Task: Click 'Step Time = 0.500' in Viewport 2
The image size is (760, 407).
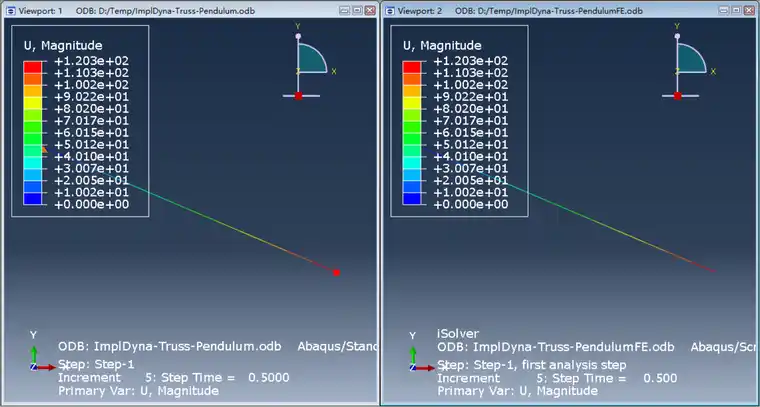Action: point(615,378)
